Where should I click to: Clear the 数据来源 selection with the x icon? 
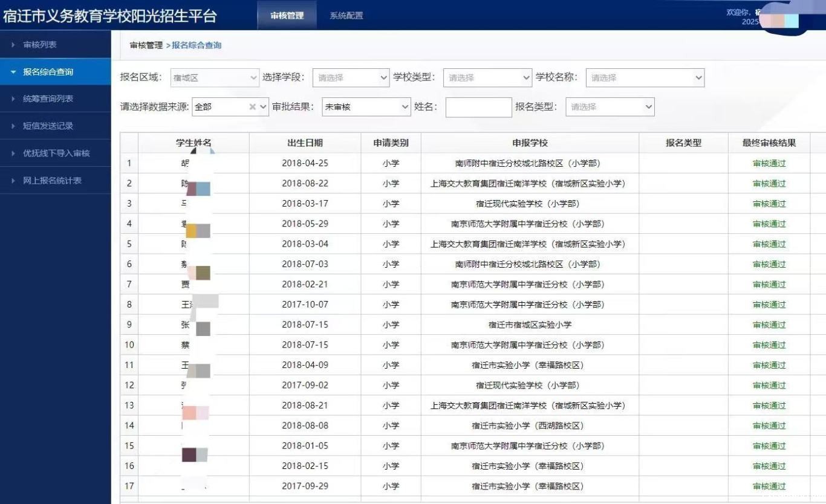[253, 107]
